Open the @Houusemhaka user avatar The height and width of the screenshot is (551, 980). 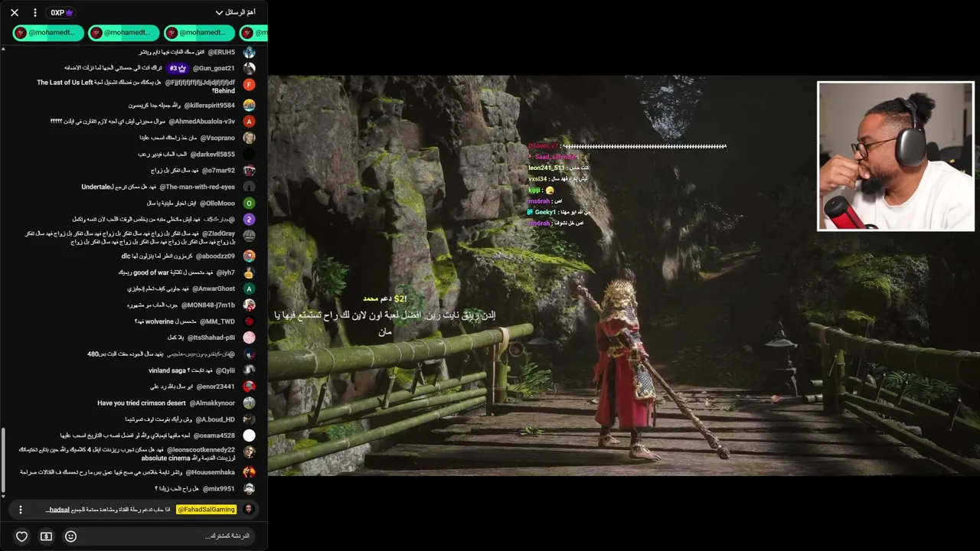point(249,472)
